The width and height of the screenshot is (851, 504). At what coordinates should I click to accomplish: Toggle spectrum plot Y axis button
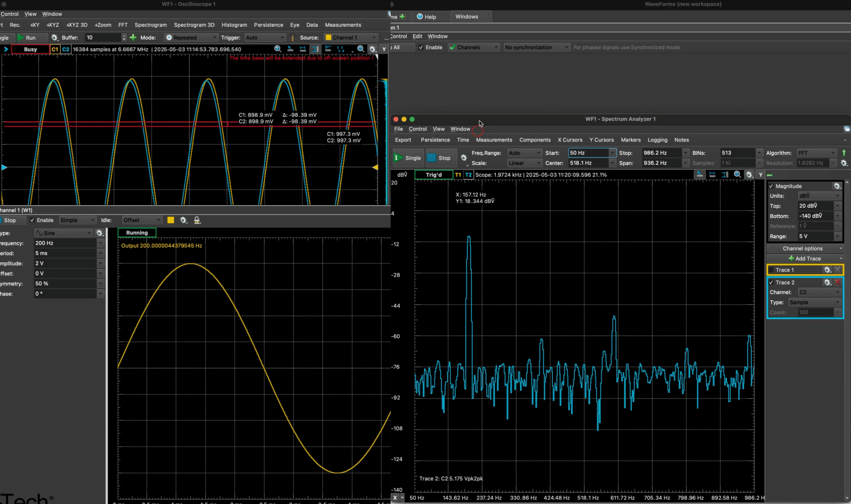(x=760, y=175)
